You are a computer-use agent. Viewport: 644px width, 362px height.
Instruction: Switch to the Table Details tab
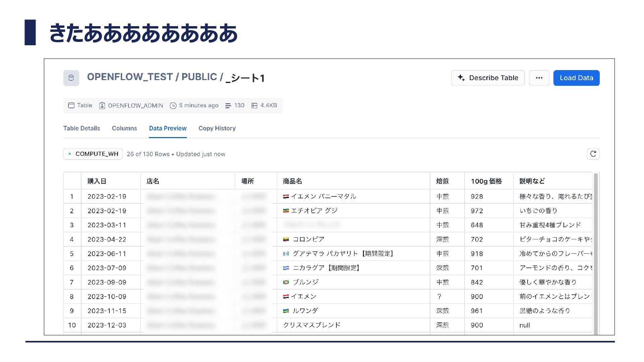click(x=82, y=128)
